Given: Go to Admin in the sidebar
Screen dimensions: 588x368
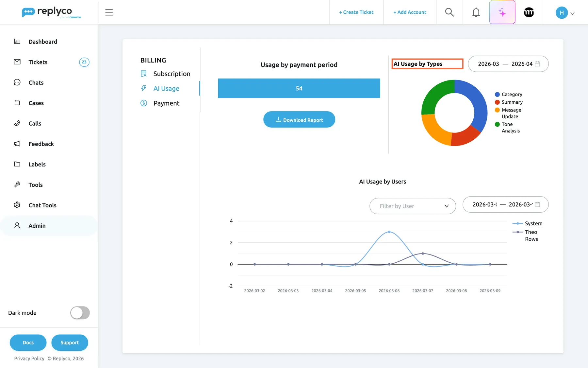Looking at the screenshot, I should coord(49,226).
